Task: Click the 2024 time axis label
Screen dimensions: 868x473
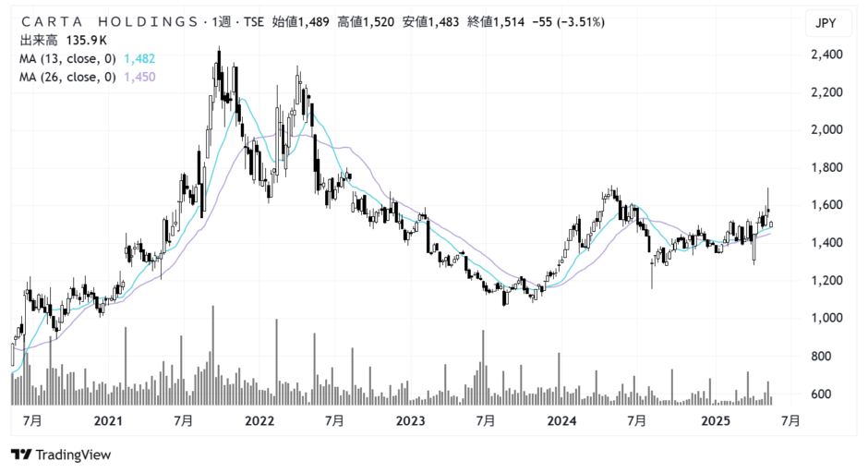Action: tap(561, 421)
